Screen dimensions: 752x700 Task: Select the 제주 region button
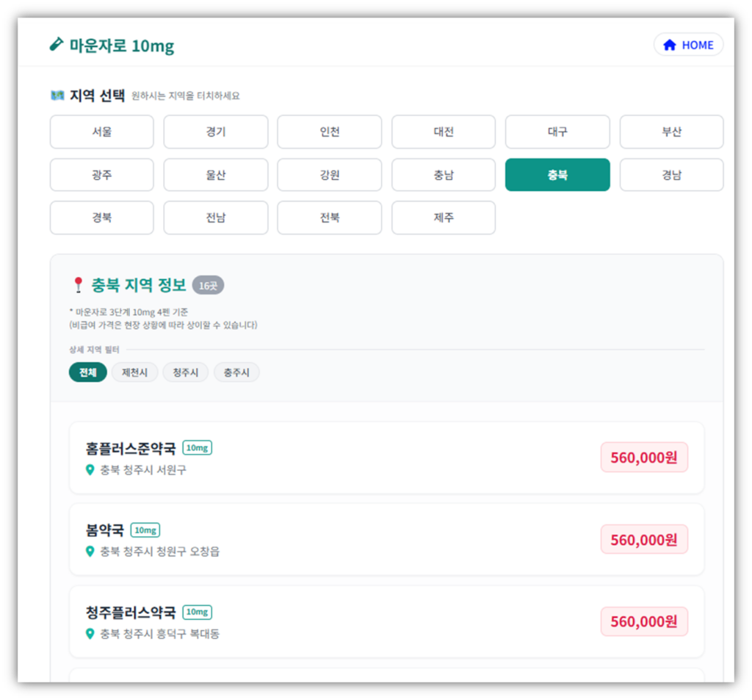pos(443,217)
